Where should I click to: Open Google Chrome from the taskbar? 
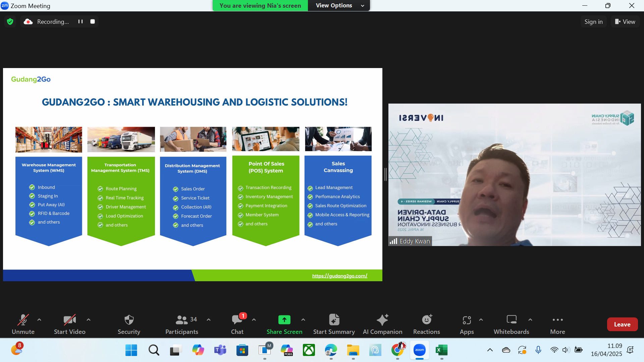pyautogui.click(x=398, y=350)
